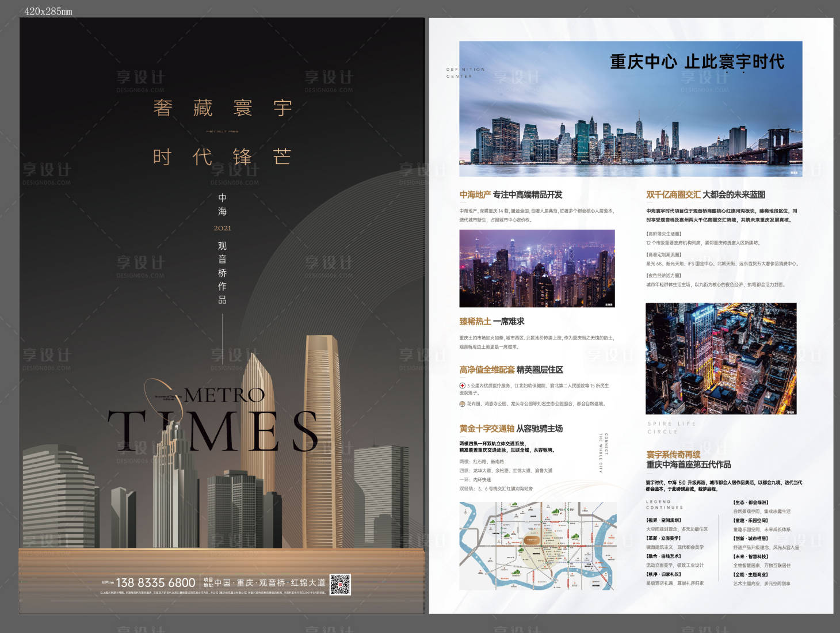The height and width of the screenshot is (633, 840).
Task: Select the phone number 138 8335 6800
Action: (156, 583)
